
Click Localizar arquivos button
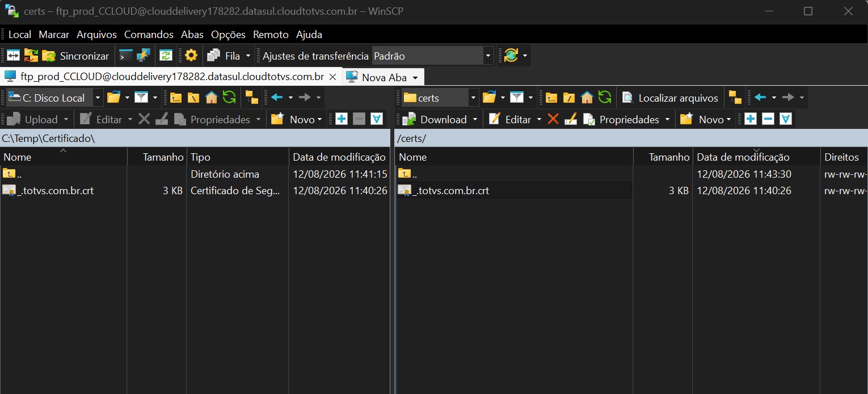670,98
